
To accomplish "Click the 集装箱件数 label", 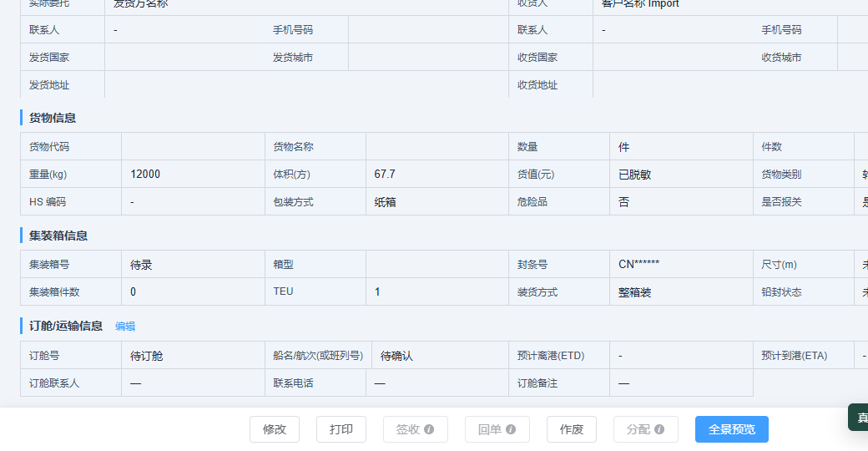I will (54, 292).
